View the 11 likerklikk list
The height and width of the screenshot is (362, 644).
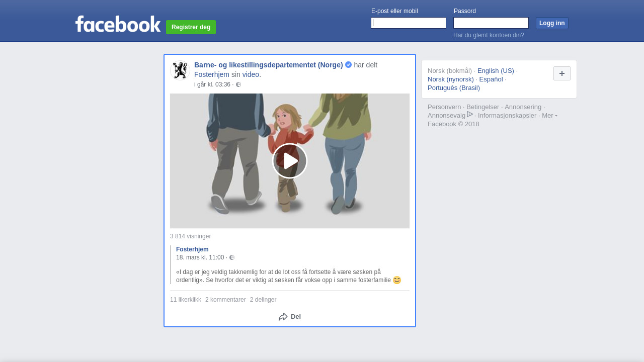[x=185, y=300]
